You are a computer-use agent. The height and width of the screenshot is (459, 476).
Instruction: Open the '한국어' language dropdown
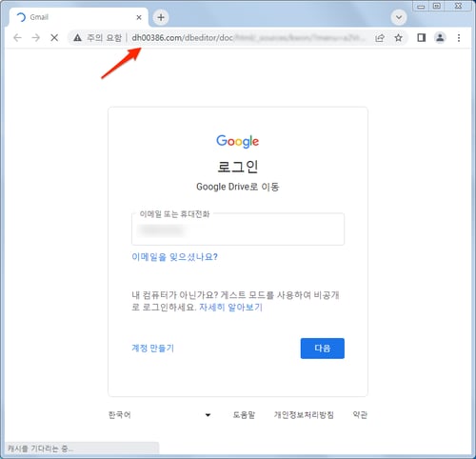(160, 415)
